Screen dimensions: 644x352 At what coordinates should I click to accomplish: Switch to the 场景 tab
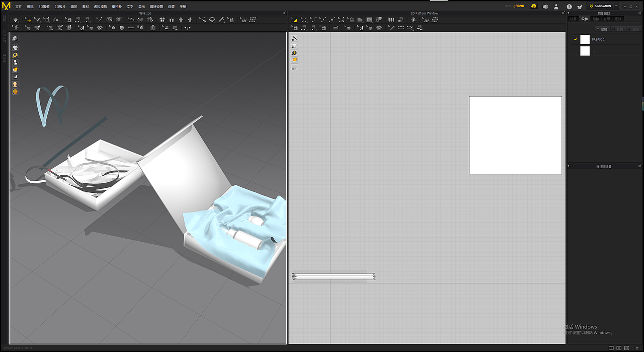coord(573,19)
